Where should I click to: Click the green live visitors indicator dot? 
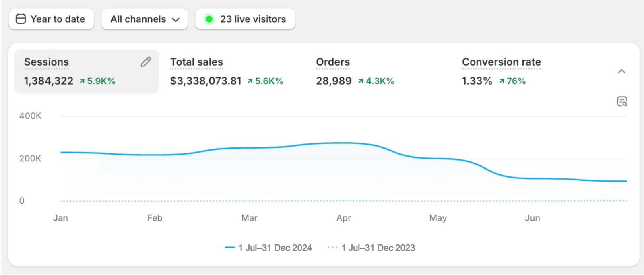point(209,19)
